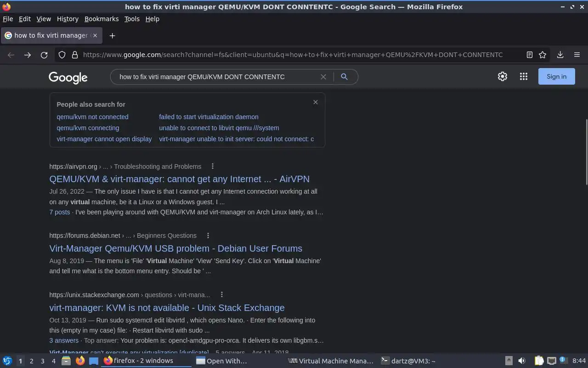
Task: Click in the Google search query field
Action: click(216, 77)
